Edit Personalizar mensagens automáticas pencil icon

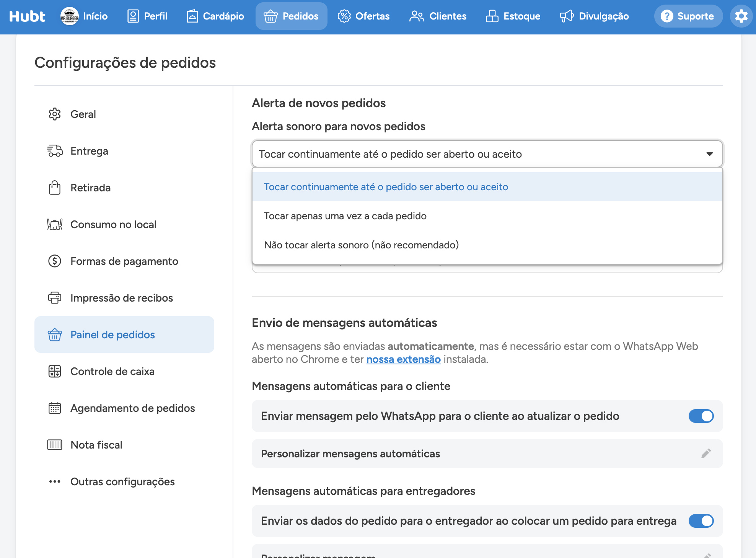click(706, 454)
